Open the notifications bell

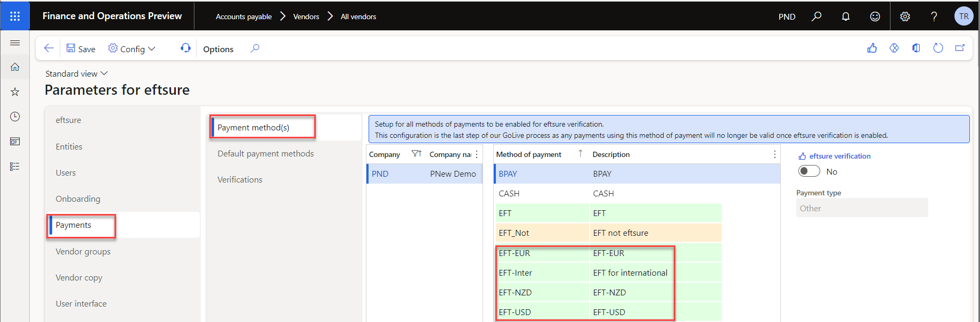click(x=846, y=16)
